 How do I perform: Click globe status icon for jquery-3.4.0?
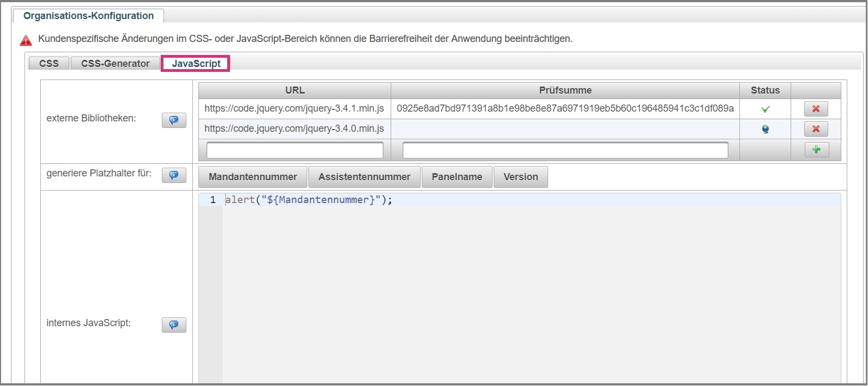coord(765,129)
